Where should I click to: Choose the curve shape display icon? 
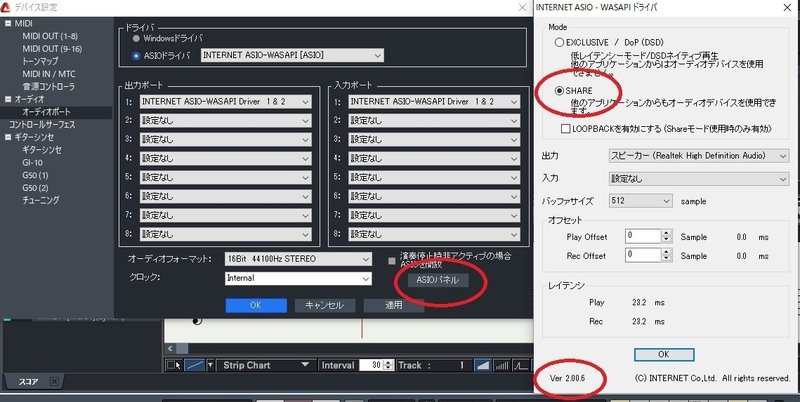coord(521,365)
